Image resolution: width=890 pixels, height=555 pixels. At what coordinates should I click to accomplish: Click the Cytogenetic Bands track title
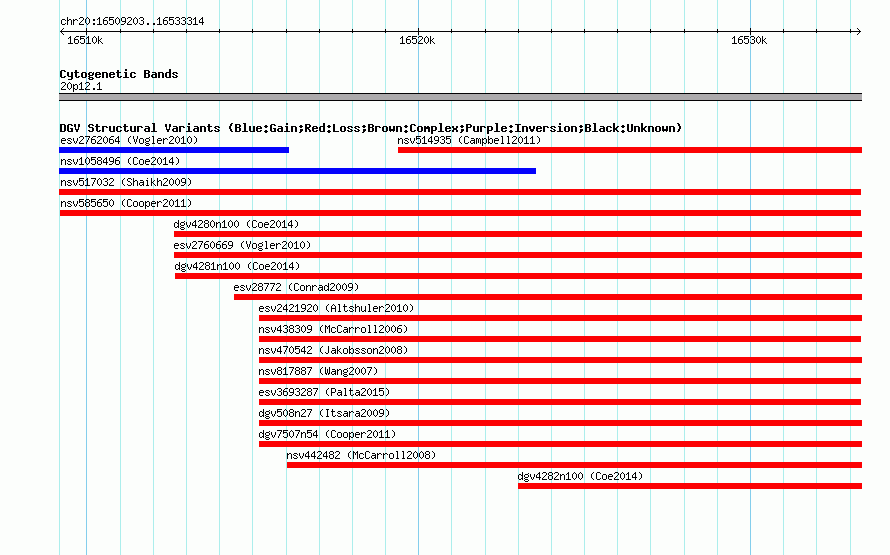[119, 74]
